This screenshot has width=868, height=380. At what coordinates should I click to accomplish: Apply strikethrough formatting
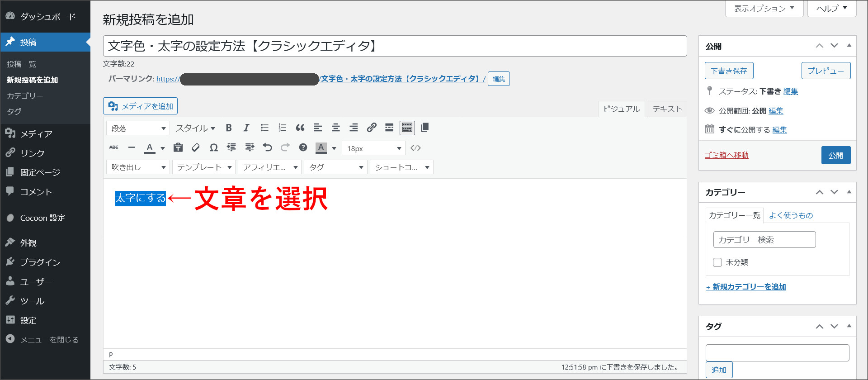click(x=114, y=147)
